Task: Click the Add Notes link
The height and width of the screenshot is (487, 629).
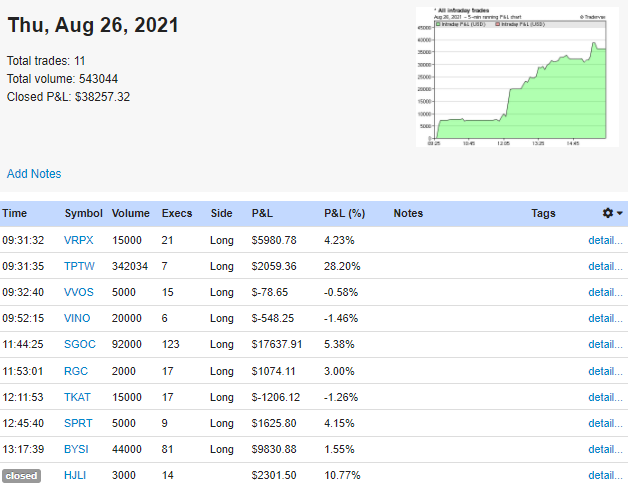Action: 34,174
